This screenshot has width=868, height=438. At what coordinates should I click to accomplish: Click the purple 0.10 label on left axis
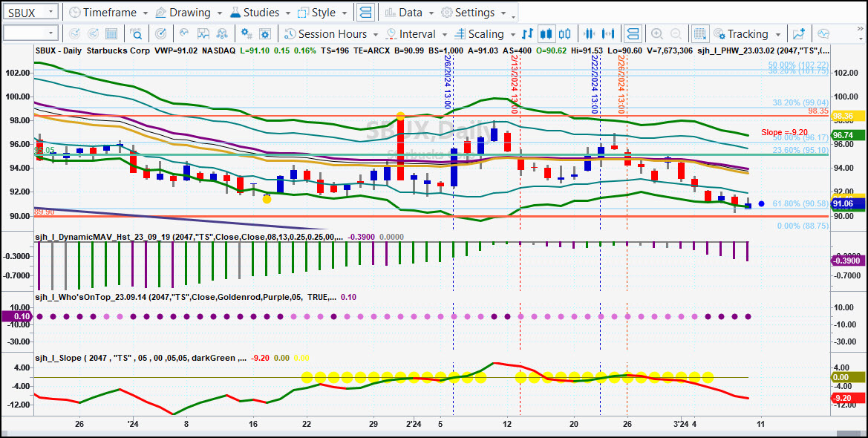(17, 317)
